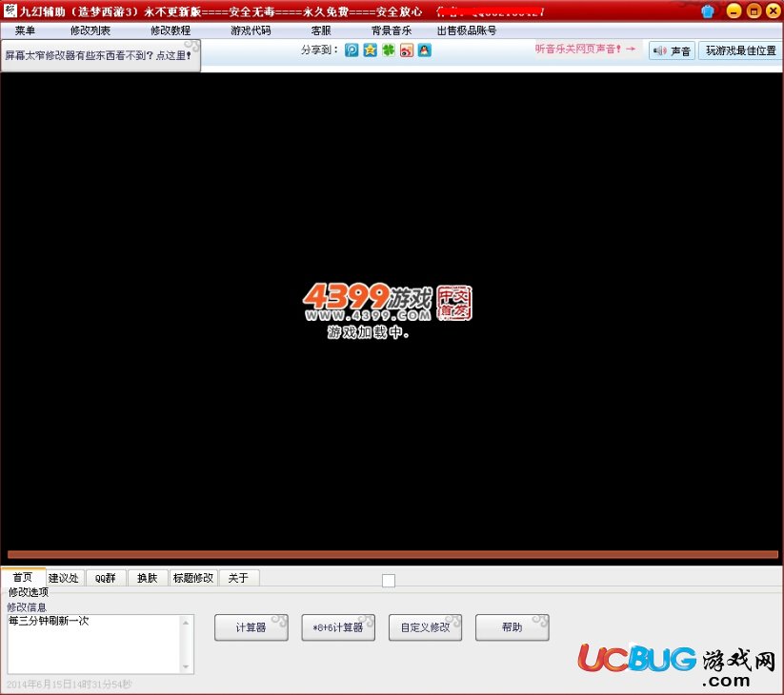The height and width of the screenshot is (695, 784).
Task: Share to Qzone star icon
Action: point(370,50)
